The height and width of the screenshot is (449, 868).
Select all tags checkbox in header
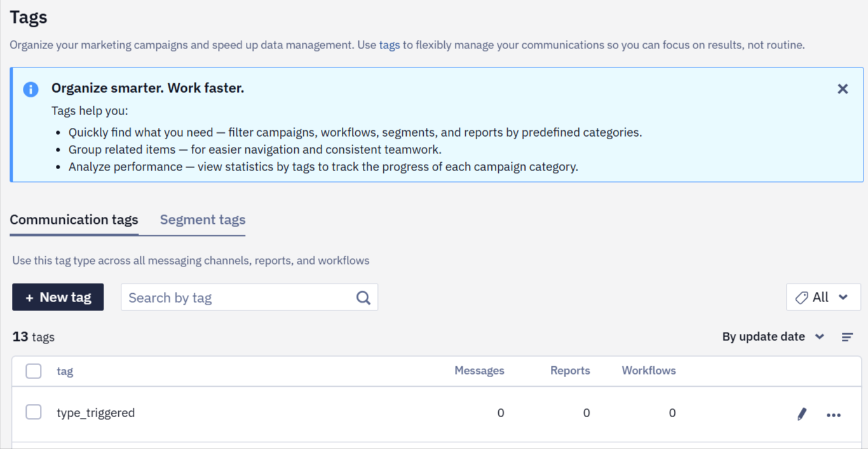point(34,371)
